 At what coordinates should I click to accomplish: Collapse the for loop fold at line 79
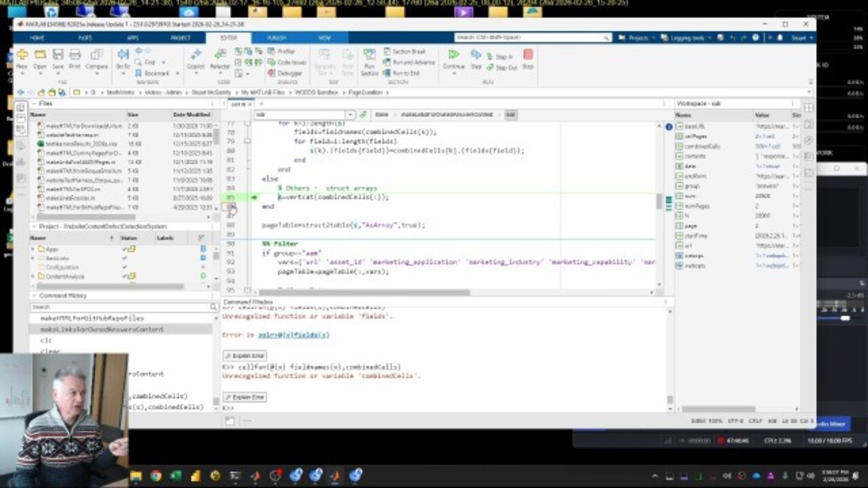[248, 142]
